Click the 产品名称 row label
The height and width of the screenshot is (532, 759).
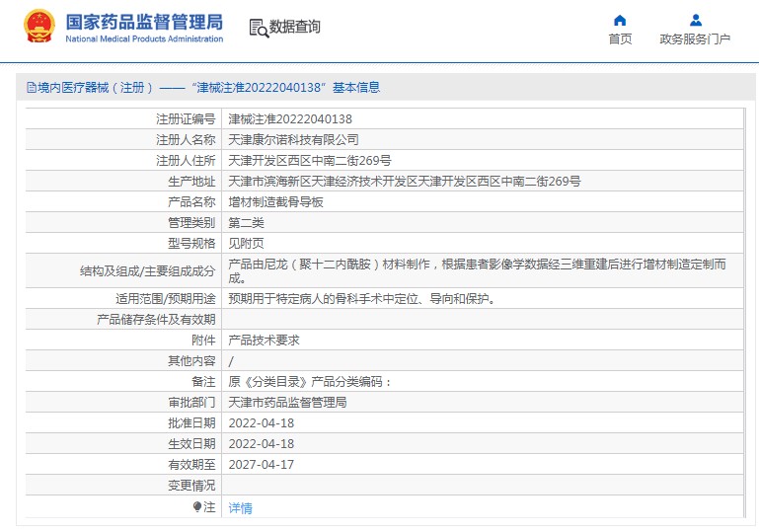coord(191,202)
